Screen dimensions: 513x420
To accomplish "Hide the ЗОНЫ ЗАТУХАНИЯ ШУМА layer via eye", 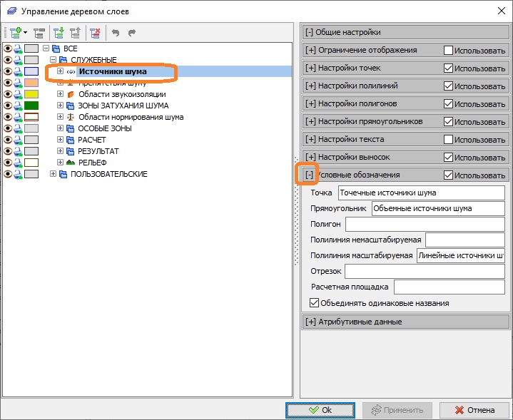I will [x=8, y=106].
